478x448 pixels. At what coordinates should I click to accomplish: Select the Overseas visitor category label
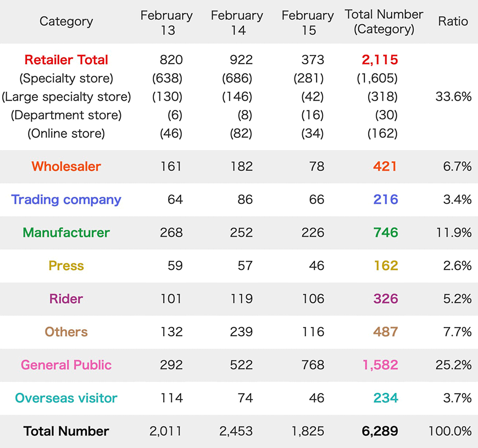66,398
